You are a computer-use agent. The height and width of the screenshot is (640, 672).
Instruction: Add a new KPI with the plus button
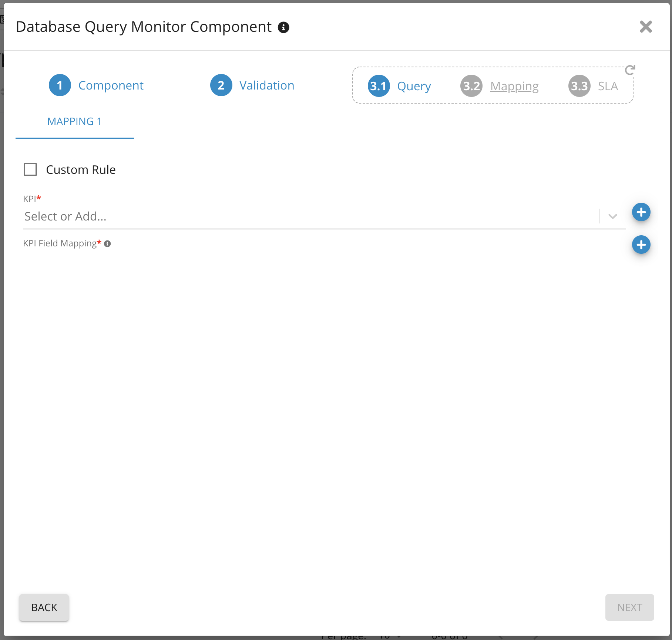click(x=641, y=212)
